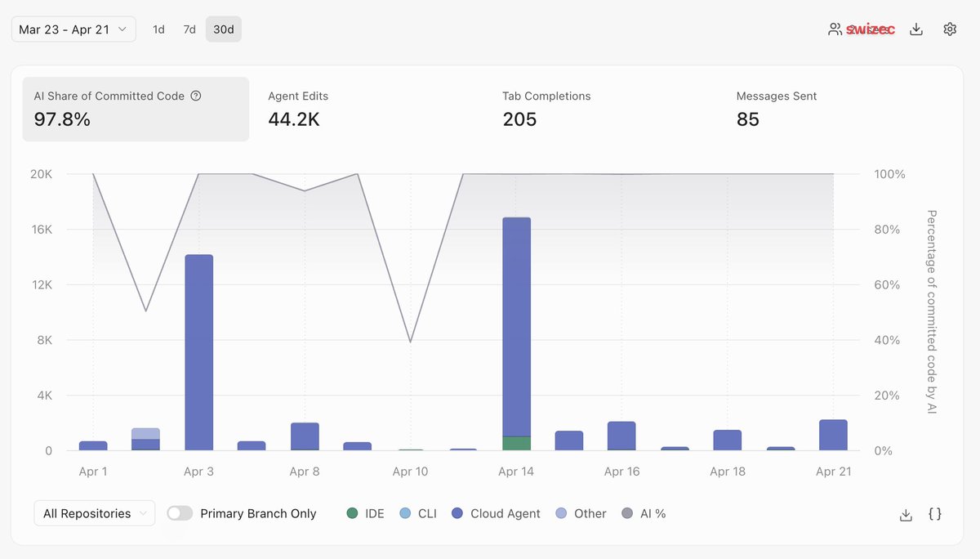Click the 205 tab completions value
This screenshot has height=559, width=980.
(x=519, y=119)
